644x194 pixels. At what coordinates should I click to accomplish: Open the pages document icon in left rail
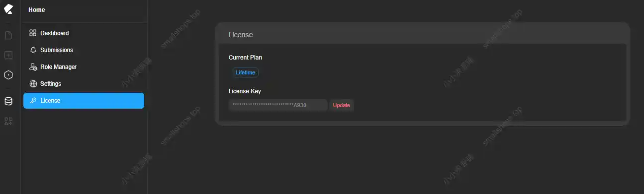point(8,35)
